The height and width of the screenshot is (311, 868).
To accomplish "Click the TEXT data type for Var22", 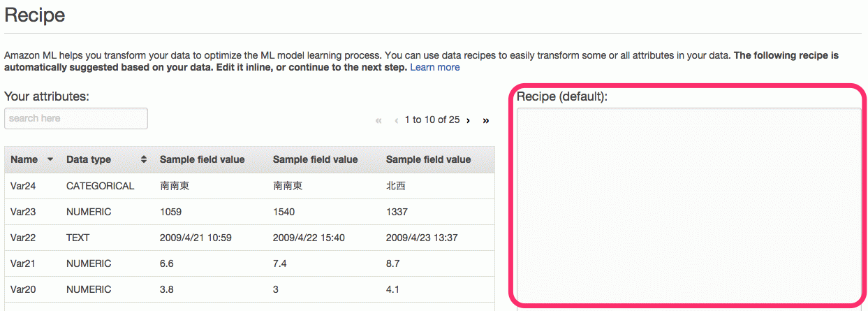I will coord(78,238).
